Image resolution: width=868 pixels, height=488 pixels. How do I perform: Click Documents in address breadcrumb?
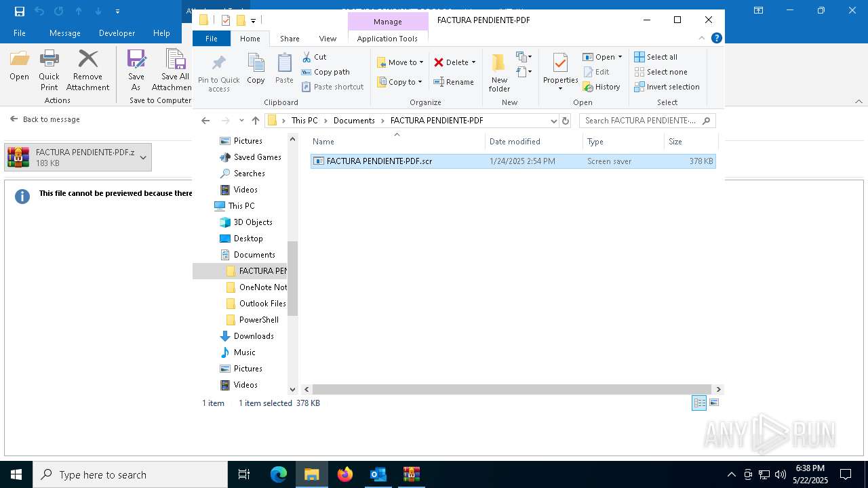pos(354,121)
